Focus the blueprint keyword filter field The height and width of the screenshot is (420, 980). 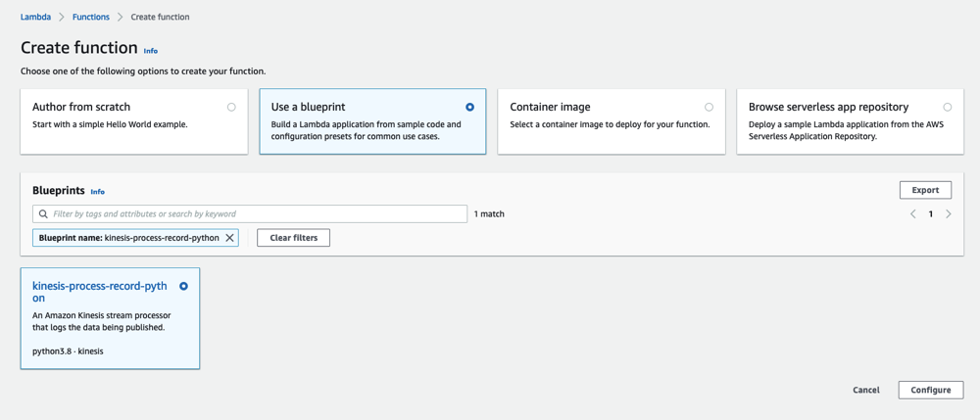[x=255, y=213]
